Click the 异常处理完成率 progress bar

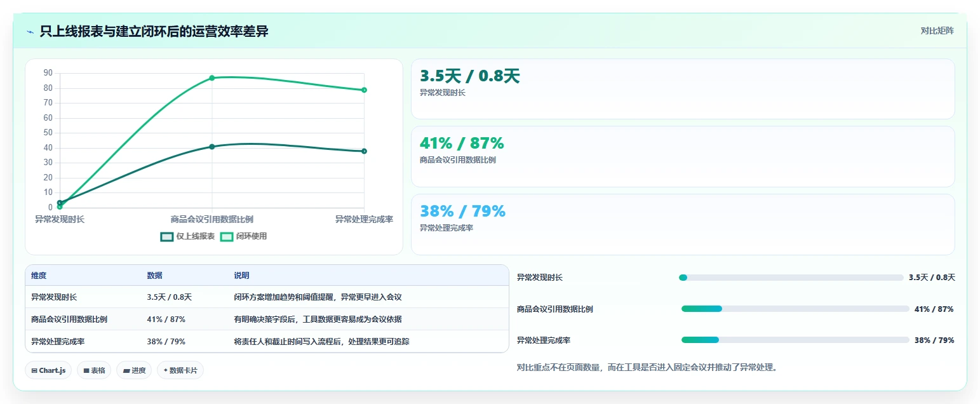795,340
